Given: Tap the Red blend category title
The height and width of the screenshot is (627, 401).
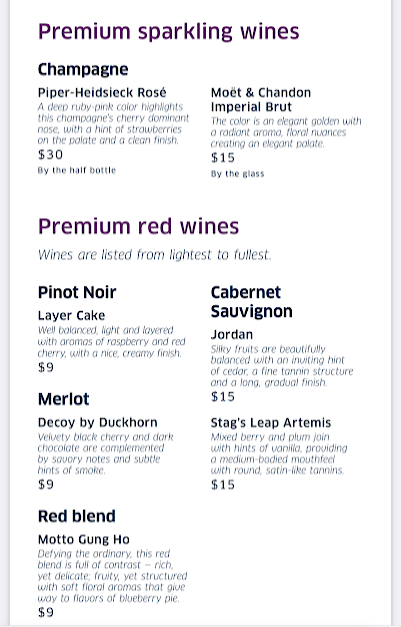Looking at the screenshot, I should tap(77, 516).
